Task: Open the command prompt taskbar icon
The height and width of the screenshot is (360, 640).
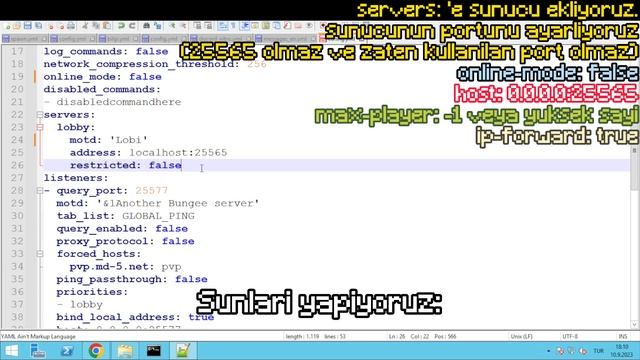Action: 154,351
